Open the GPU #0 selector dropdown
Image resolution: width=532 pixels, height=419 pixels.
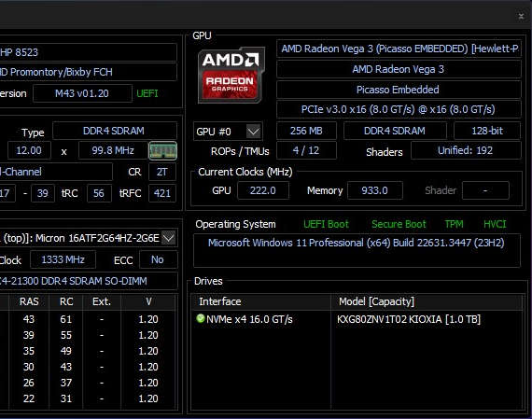254,132
